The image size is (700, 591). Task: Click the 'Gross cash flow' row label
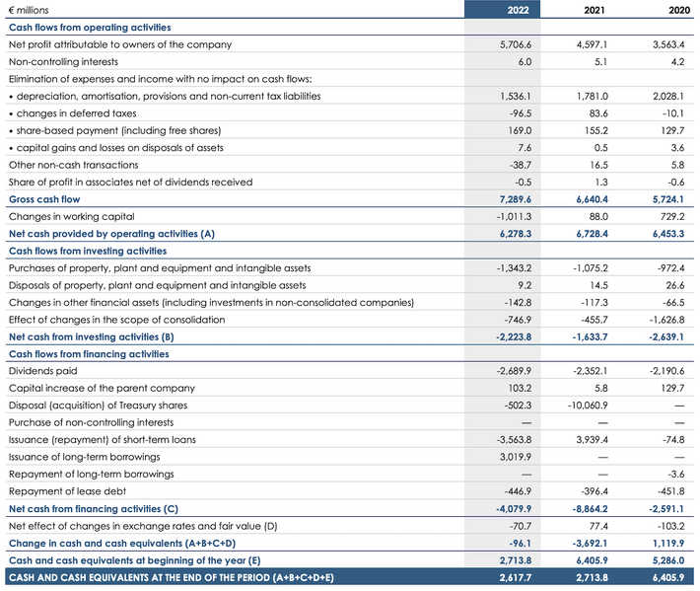click(x=44, y=199)
